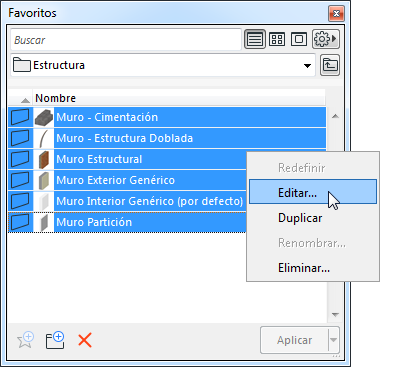
Task: Click wall tool icon of Muro - Cimentación
Action: click(x=20, y=117)
